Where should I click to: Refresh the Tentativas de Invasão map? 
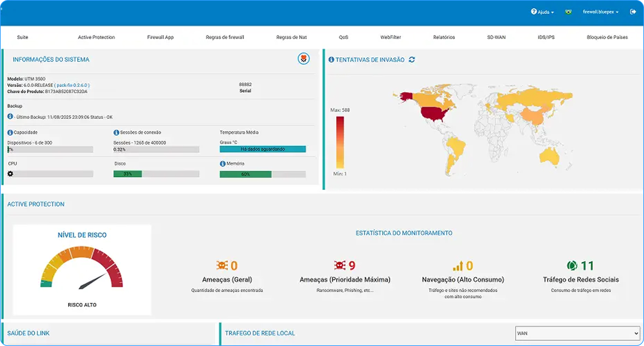pos(412,60)
